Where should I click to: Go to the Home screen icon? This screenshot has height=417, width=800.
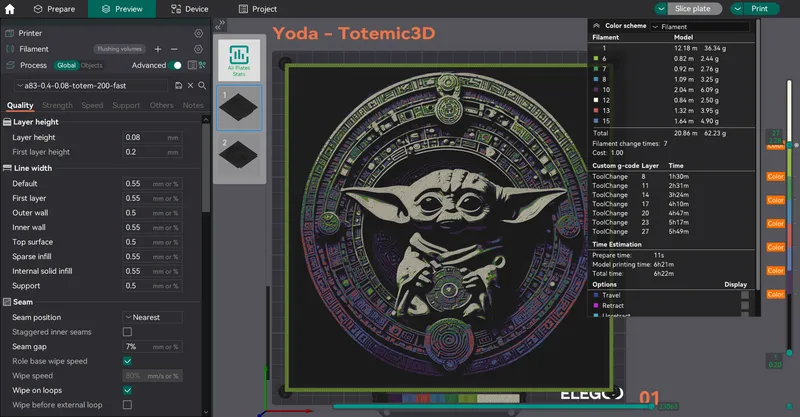[10, 9]
